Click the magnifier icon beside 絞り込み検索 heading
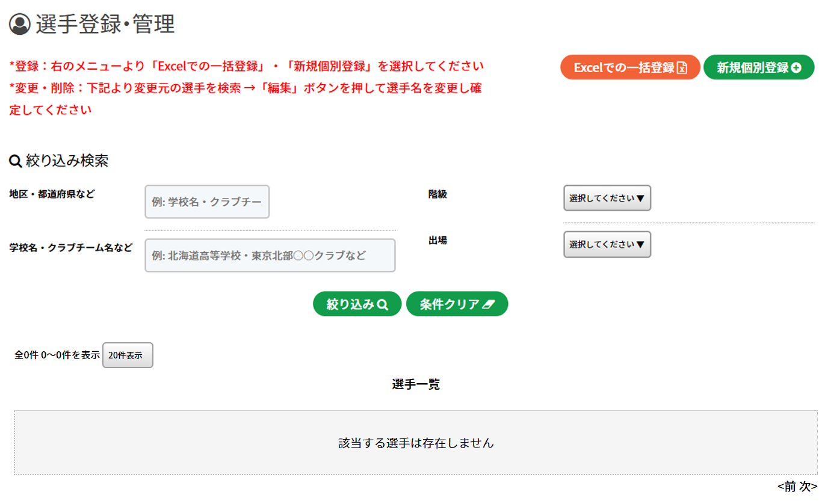828x504 pixels. [x=16, y=161]
